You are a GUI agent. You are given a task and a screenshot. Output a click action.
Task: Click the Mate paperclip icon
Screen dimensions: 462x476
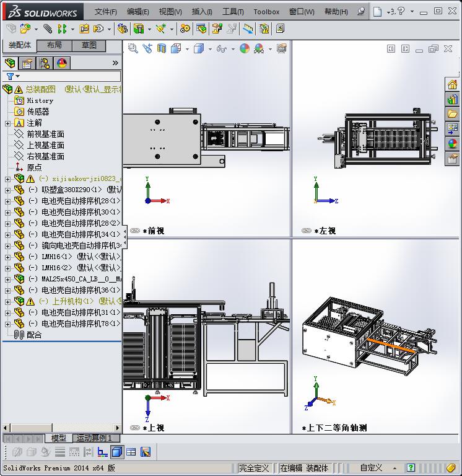[48, 29]
